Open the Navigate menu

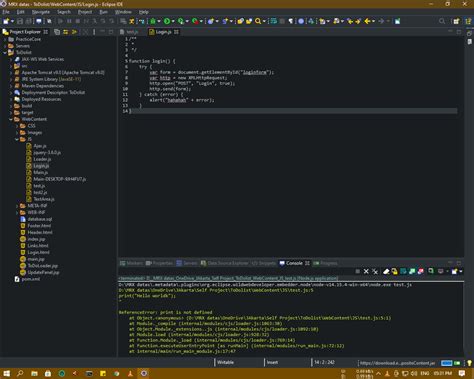(41, 12)
